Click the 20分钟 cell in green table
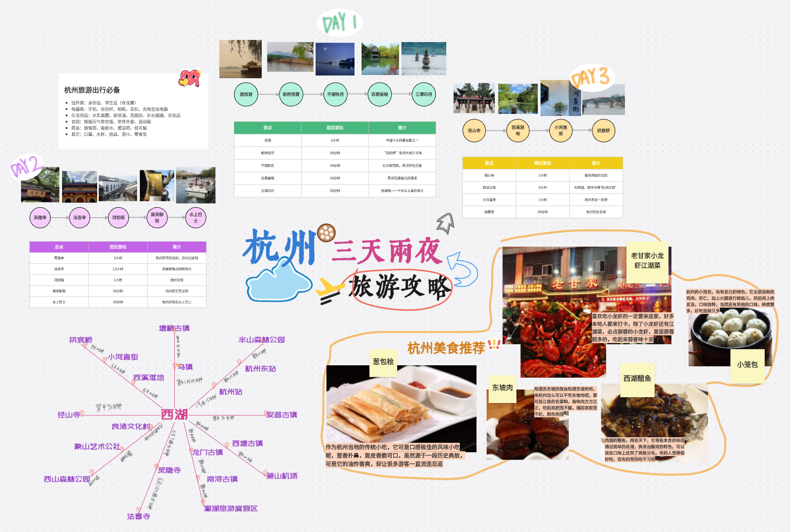Viewport: 790px width, 532px height. click(x=335, y=178)
